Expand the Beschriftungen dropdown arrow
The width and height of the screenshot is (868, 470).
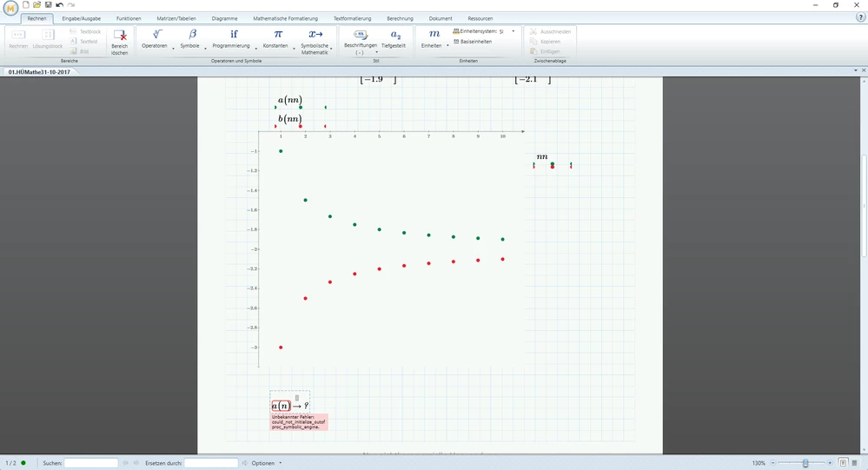(x=376, y=53)
